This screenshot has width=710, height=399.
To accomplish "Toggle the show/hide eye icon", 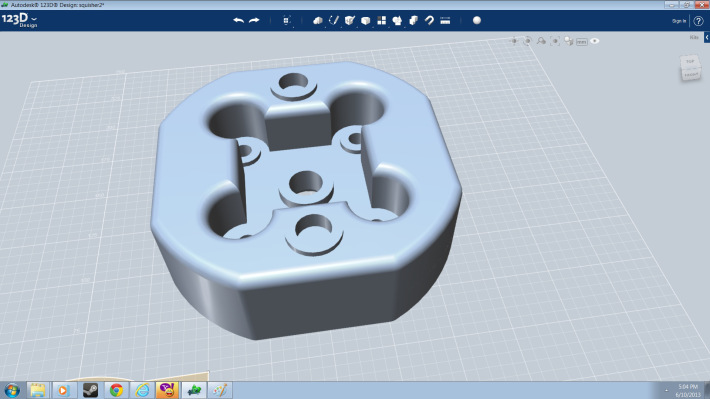I will click(595, 41).
